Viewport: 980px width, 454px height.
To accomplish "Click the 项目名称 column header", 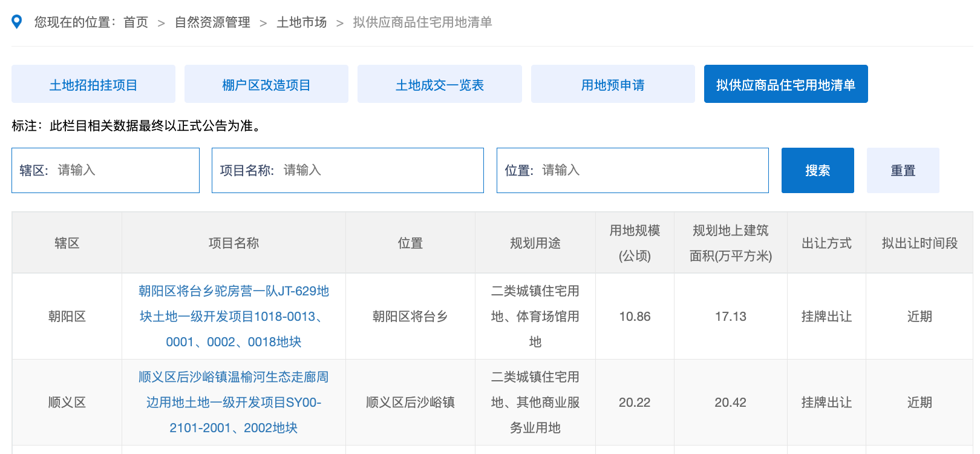I will click(234, 243).
